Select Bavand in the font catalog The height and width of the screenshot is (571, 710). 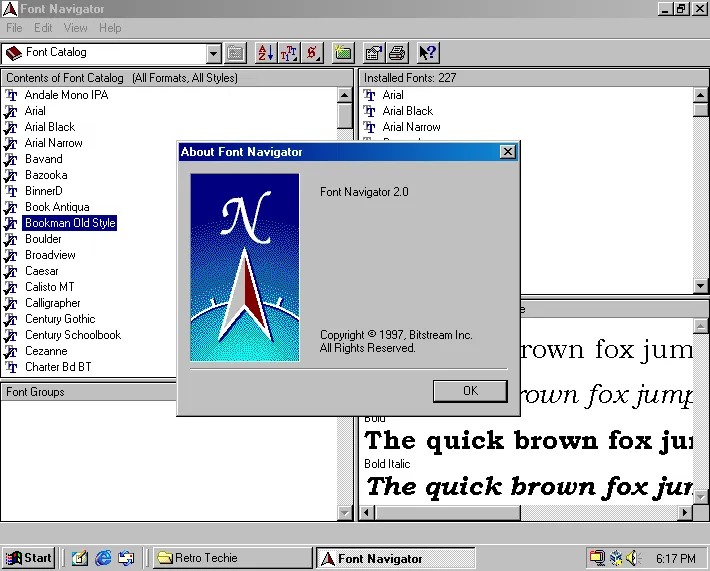(44, 159)
